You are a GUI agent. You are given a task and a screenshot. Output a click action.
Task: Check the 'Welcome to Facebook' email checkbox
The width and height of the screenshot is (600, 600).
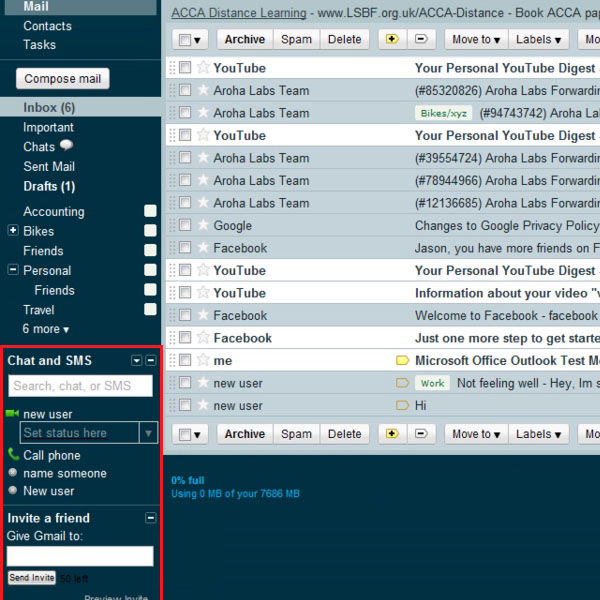185,315
